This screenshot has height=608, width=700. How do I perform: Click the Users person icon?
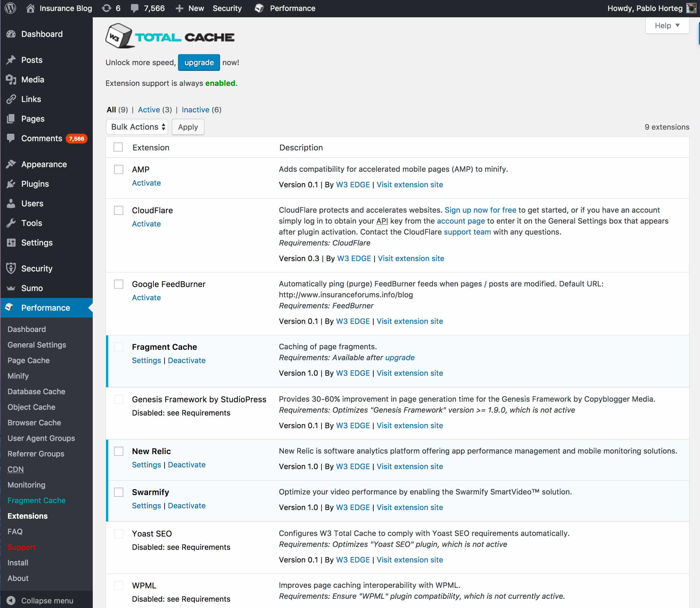(x=11, y=203)
